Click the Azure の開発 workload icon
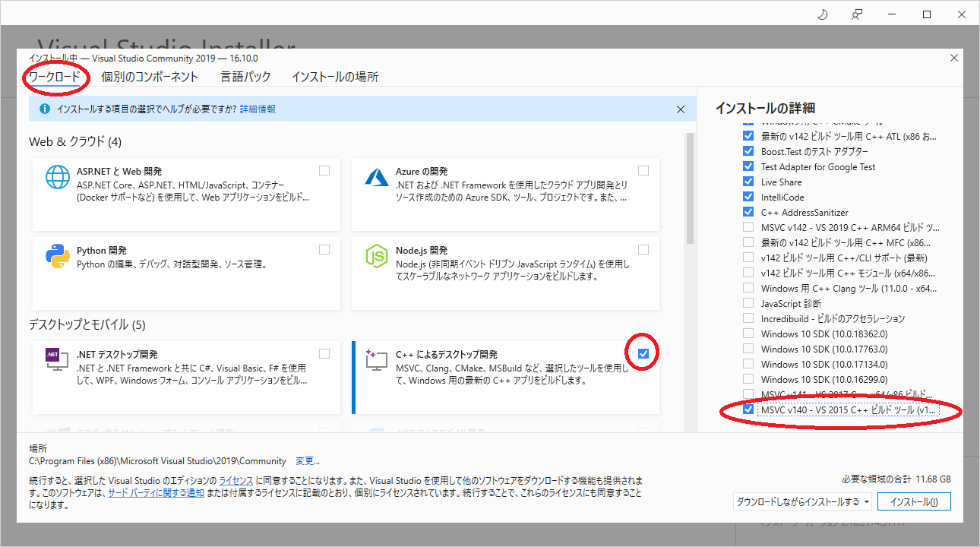Image resolution: width=980 pixels, height=547 pixels. click(377, 178)
